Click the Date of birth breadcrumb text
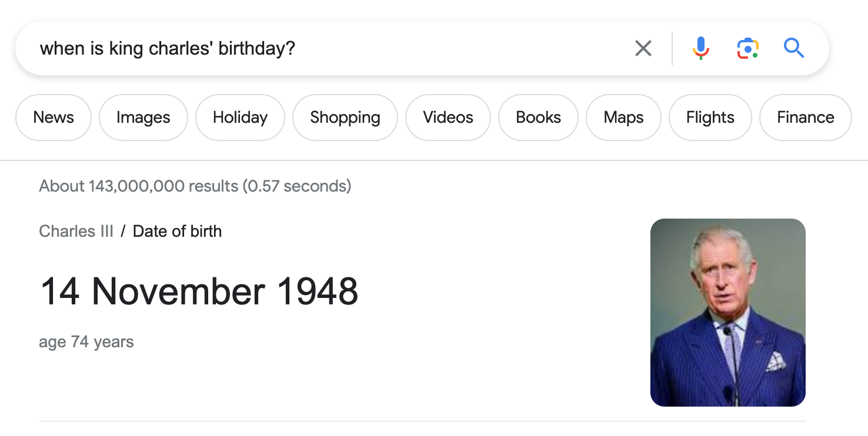Image resolution: width=868 pixels, height=436 pixels. tap(178, 232)
